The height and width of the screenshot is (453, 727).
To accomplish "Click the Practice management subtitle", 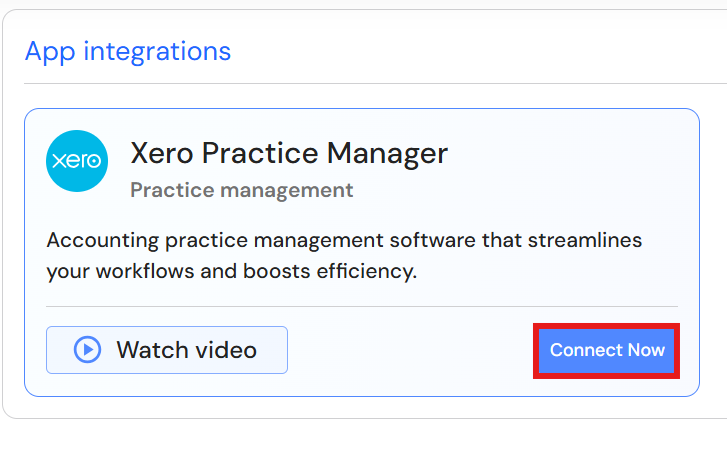I will (x=241, y=189).
